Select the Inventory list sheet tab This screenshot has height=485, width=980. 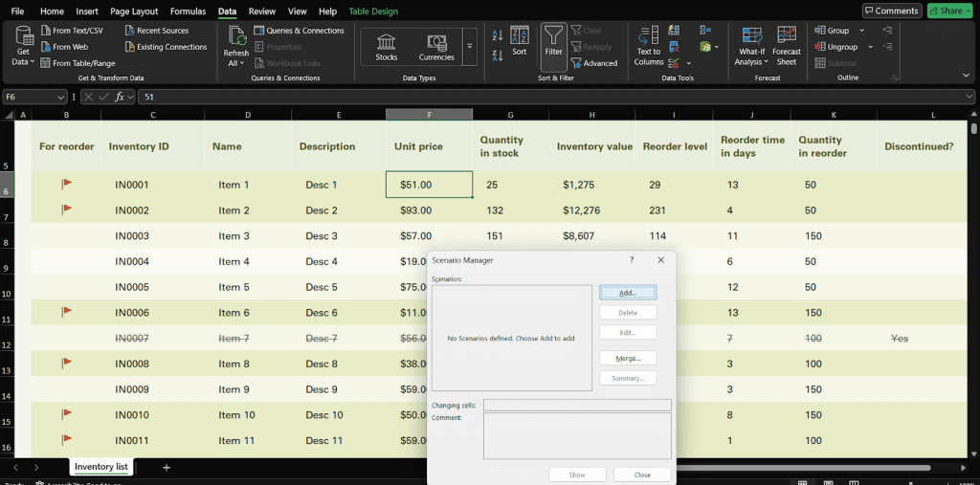[101, 467]
